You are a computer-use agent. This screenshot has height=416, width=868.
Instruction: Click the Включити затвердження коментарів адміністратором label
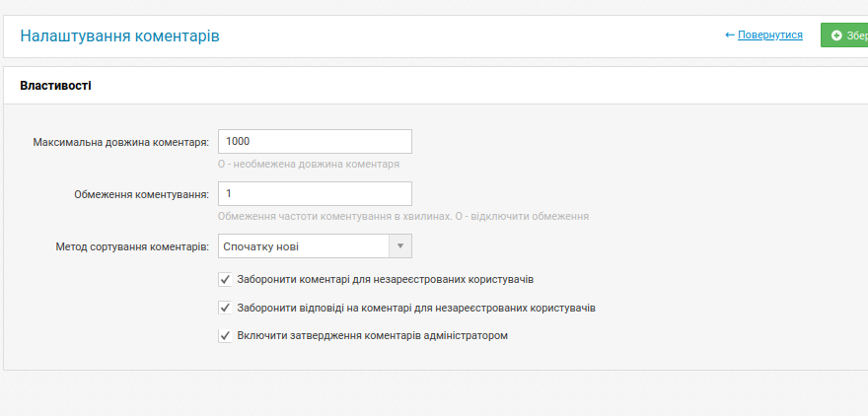(372, 336)
